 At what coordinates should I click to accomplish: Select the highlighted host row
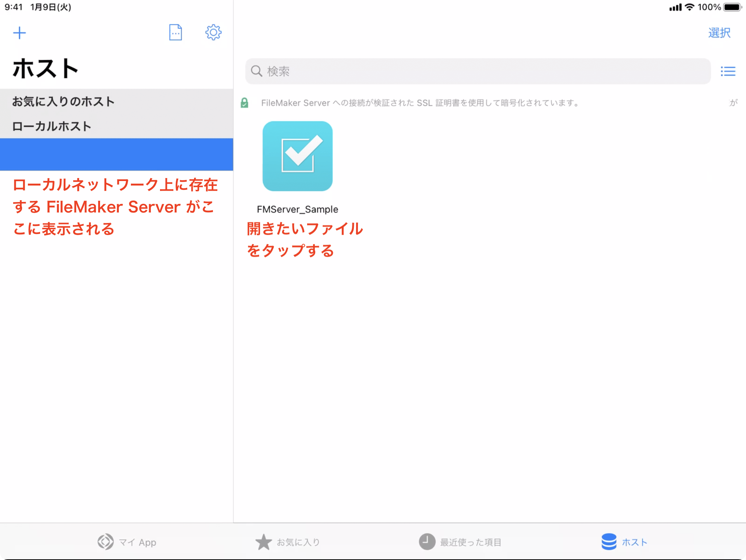(x=116, y=155)
